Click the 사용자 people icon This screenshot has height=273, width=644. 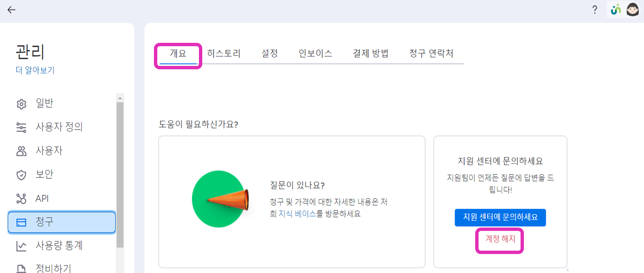click(22, 151)
